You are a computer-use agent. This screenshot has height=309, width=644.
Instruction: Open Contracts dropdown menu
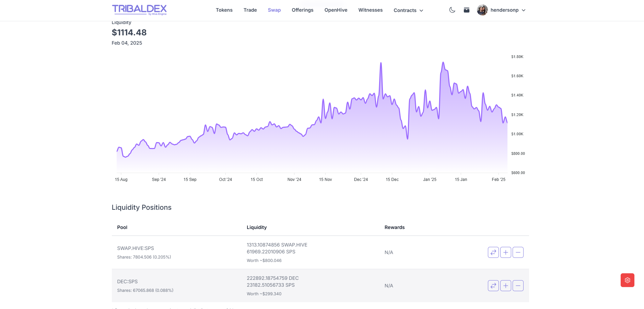click(408, 10)
